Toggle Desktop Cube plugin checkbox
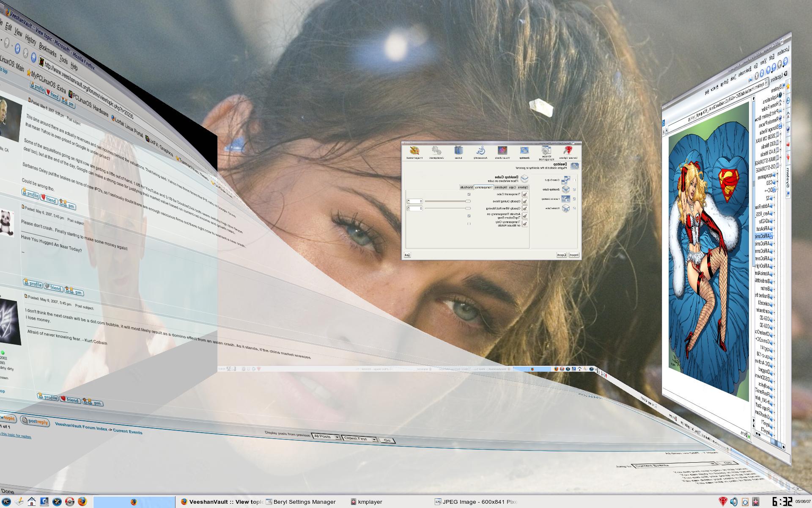The width and height of the screenshot is (812, 508). coord(575,190)
